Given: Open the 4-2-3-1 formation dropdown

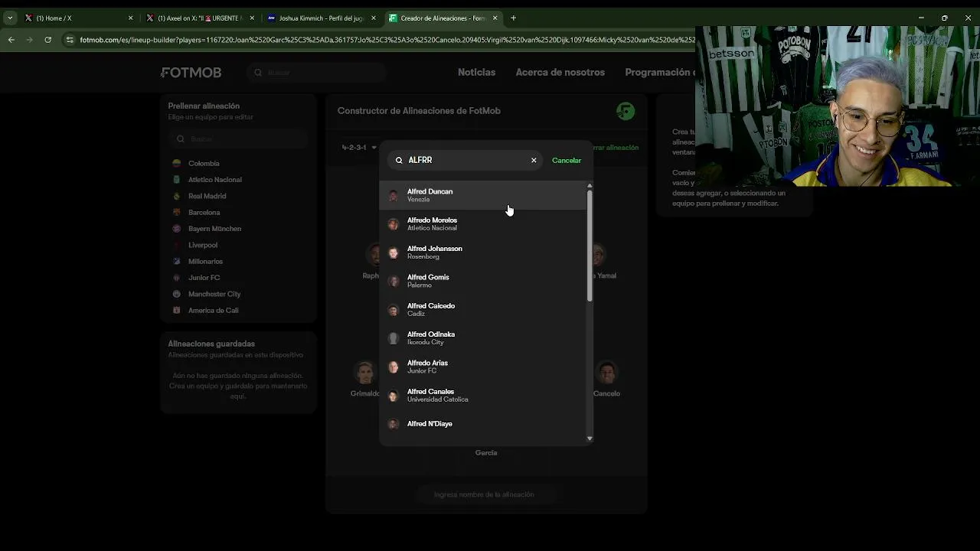Looking at the screenshot, I should (359, 147).
